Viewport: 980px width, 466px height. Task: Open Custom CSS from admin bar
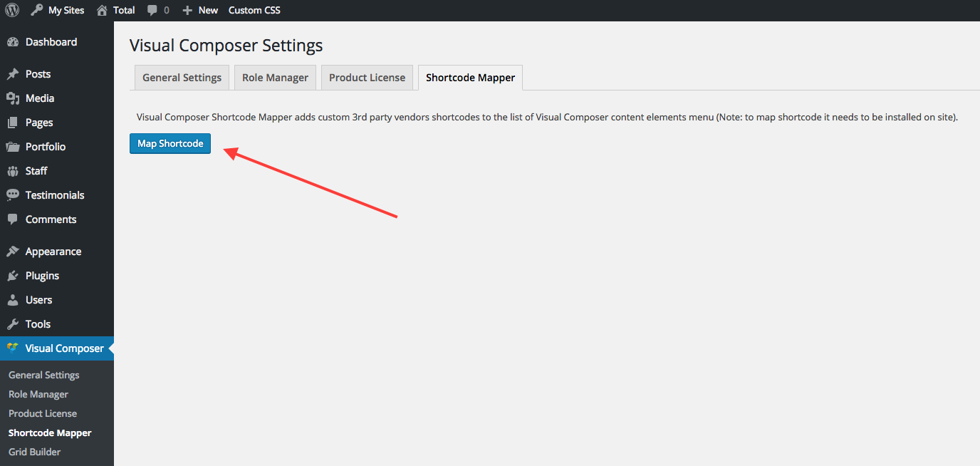254,11
